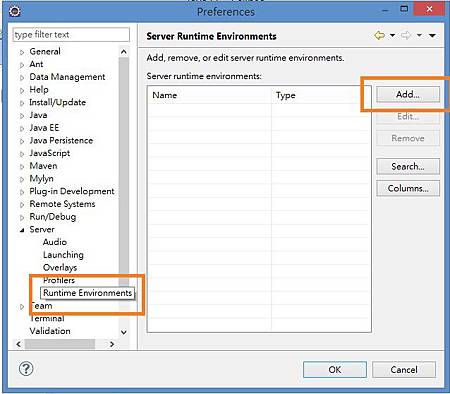
Task: Open the back history dropdown arrow
Action: click(x=393, y=35)
